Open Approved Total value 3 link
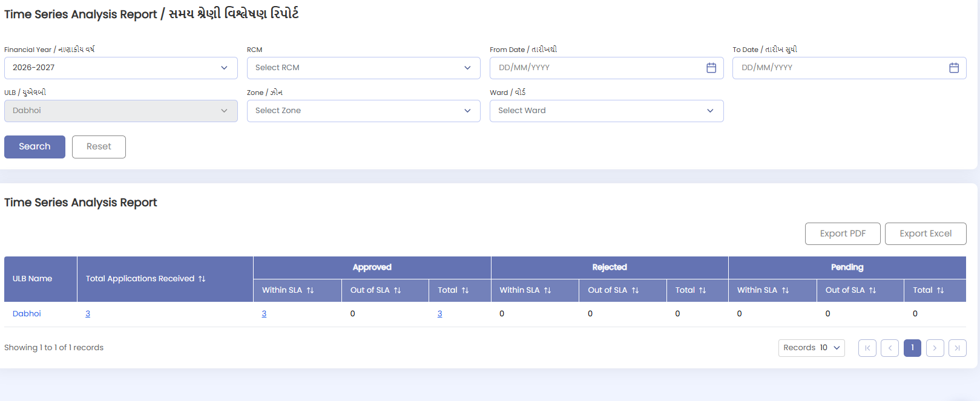980x401 pixels. [x=439, y=314]
